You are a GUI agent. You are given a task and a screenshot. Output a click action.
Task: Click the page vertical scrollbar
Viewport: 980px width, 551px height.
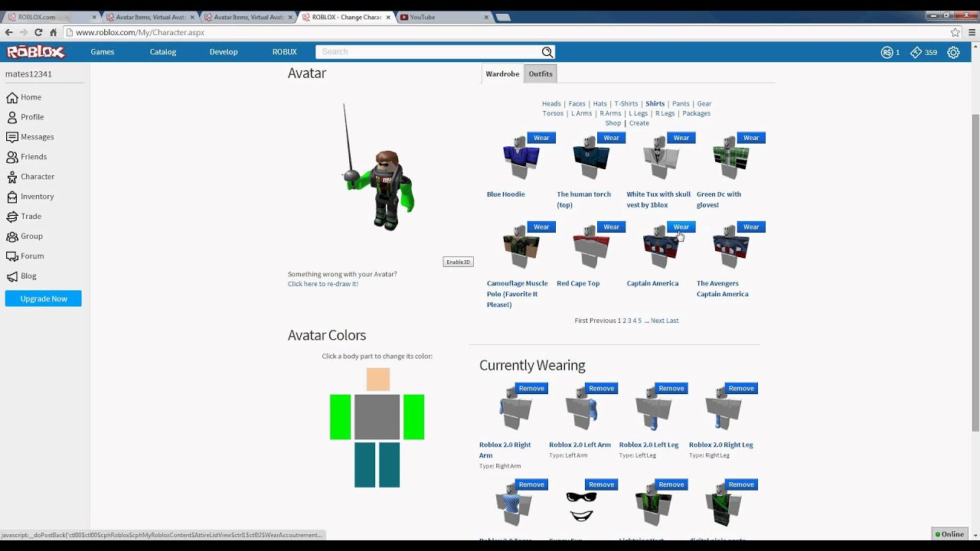point(975,272)
